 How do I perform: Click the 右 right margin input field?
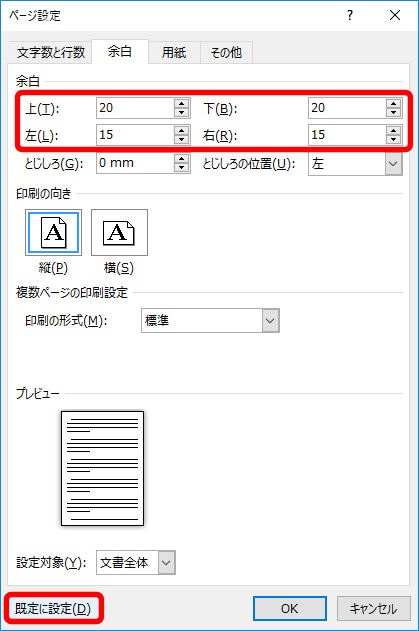(347, 135)
